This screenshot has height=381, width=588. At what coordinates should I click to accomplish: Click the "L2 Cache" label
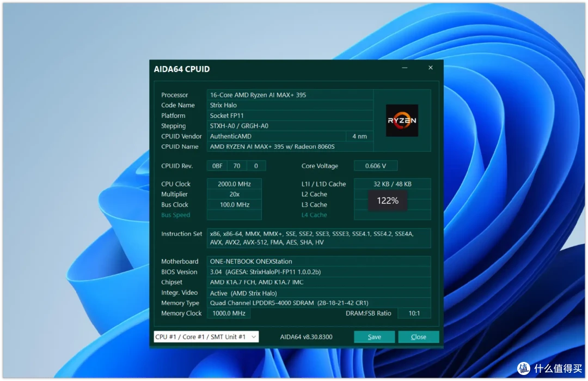314,194
